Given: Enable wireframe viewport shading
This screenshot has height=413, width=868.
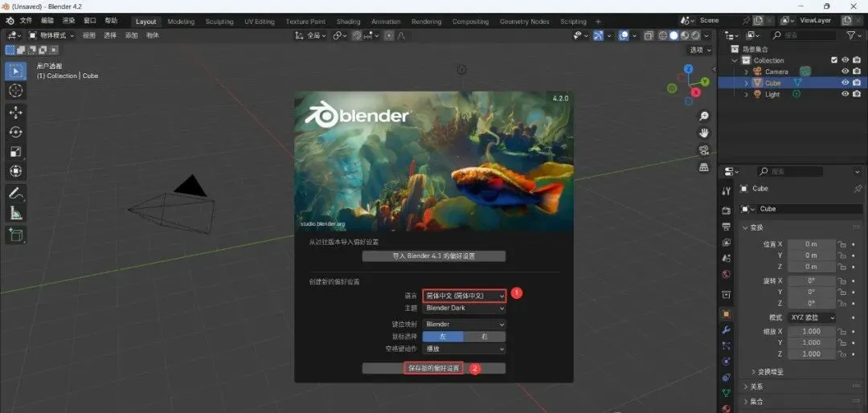Looking at the screenshot, I should coord(662,35).
